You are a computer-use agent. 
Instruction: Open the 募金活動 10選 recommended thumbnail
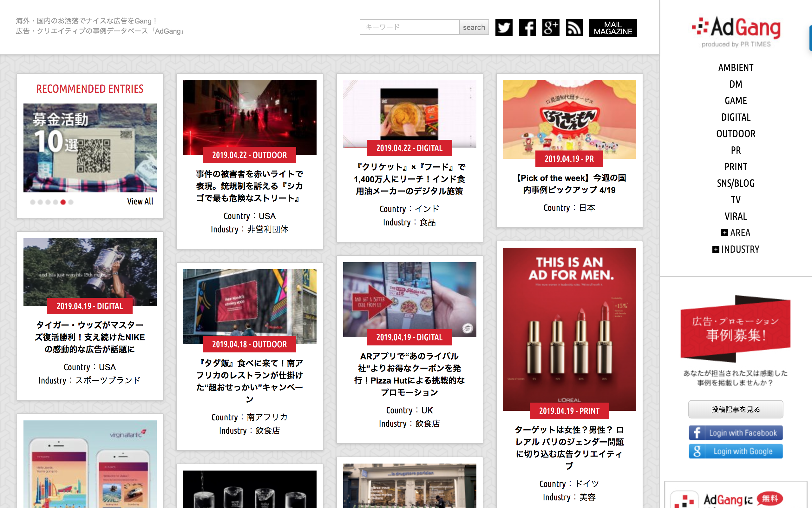90,148
